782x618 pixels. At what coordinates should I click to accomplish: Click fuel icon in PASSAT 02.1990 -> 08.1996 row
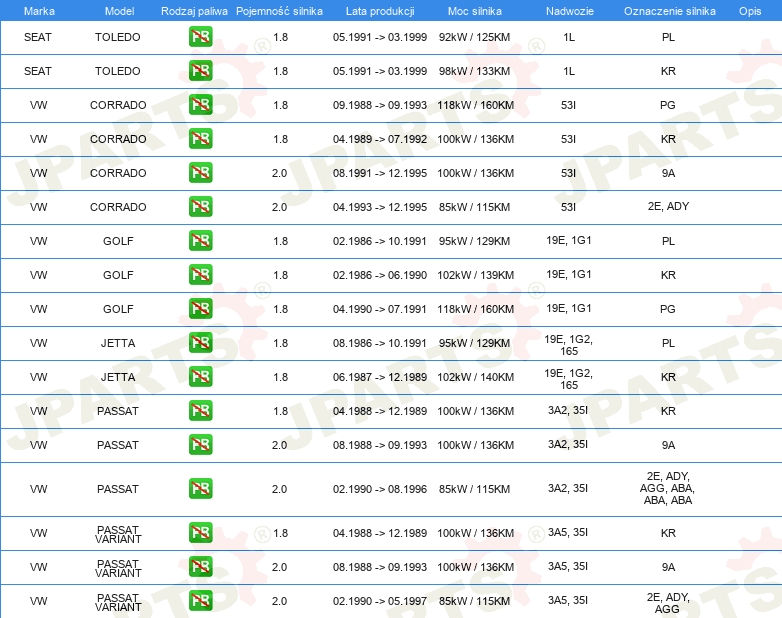coord(200,489)
